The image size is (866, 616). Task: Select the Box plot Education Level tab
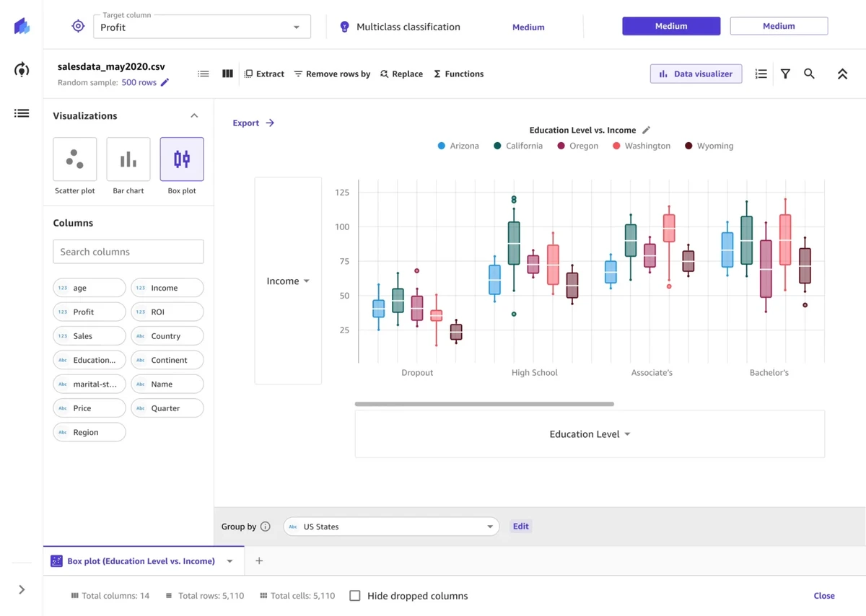point(141,561)
